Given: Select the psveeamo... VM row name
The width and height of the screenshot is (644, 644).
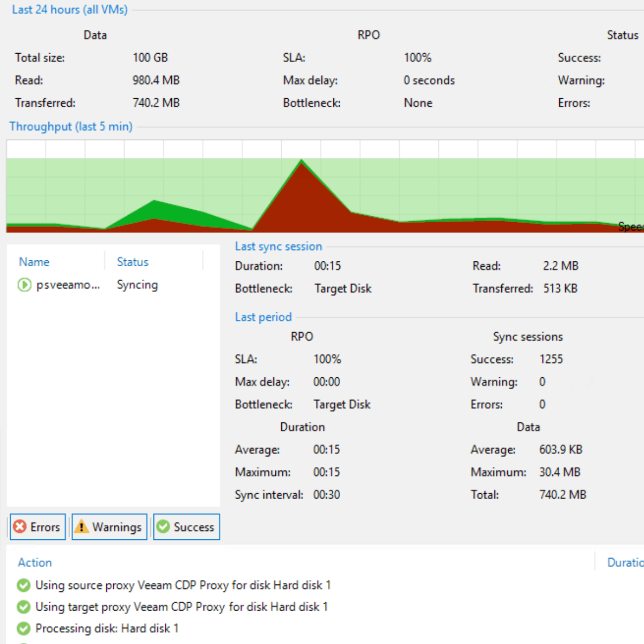Looking at the screenshot, I should 68,285.
